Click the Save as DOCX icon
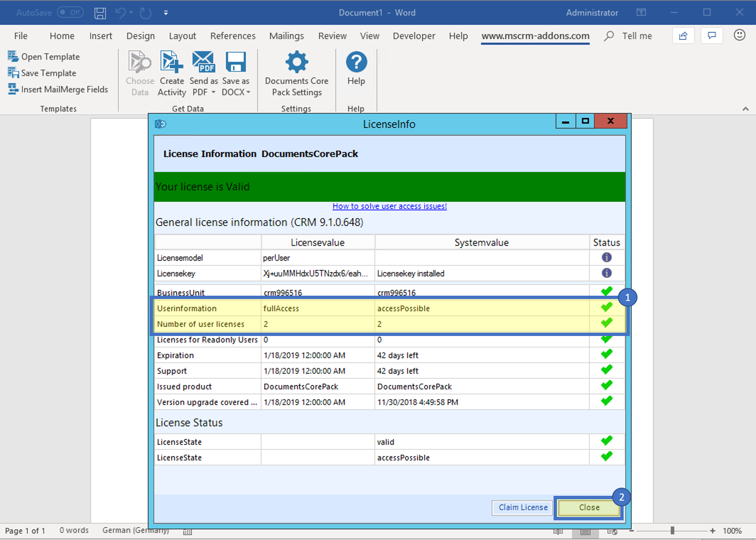Image resolution: width=756 pixels, height=540 pixels. coord(236,62)
